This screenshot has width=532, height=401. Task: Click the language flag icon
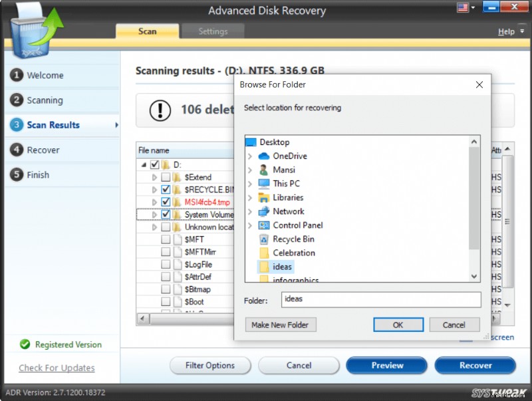pos(462,7)
